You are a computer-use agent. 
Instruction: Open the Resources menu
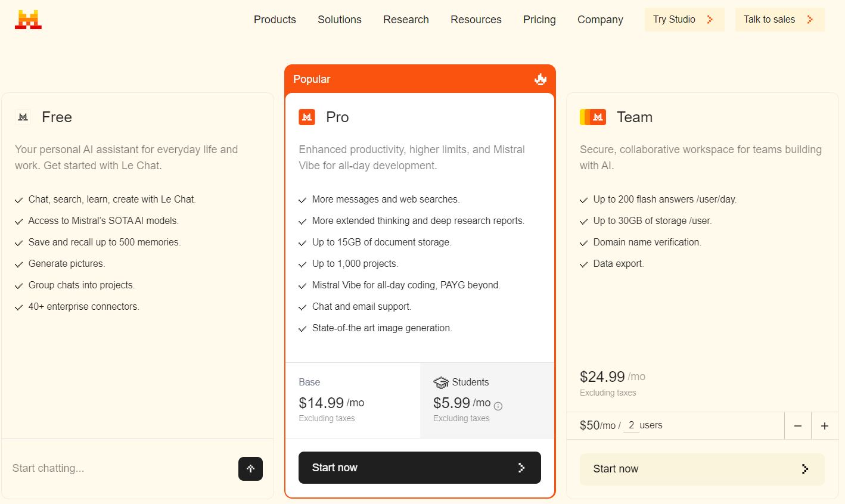click(x=476, y=20)
